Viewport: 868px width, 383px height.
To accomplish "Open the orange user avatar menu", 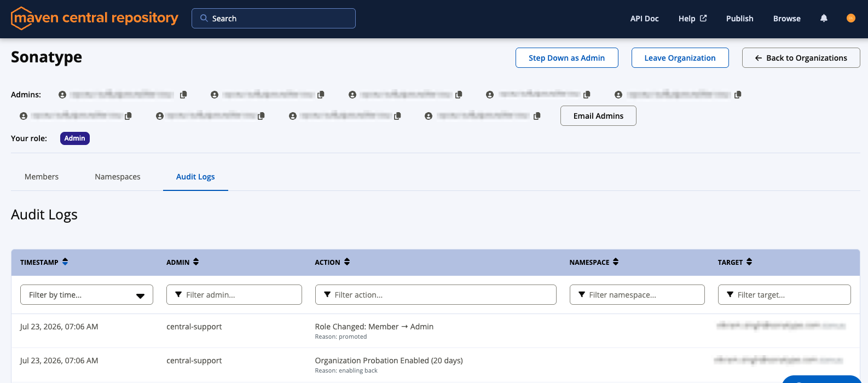I will coord(850,18).
